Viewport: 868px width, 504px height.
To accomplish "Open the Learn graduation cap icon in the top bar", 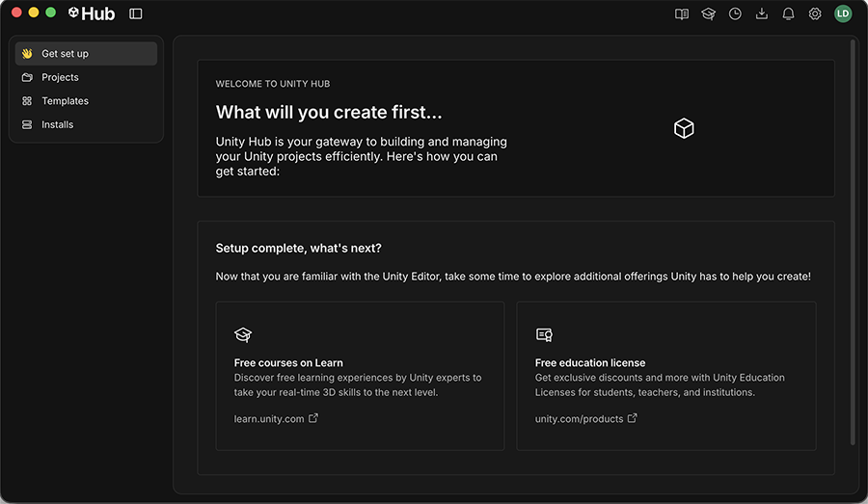I will 708,13.
